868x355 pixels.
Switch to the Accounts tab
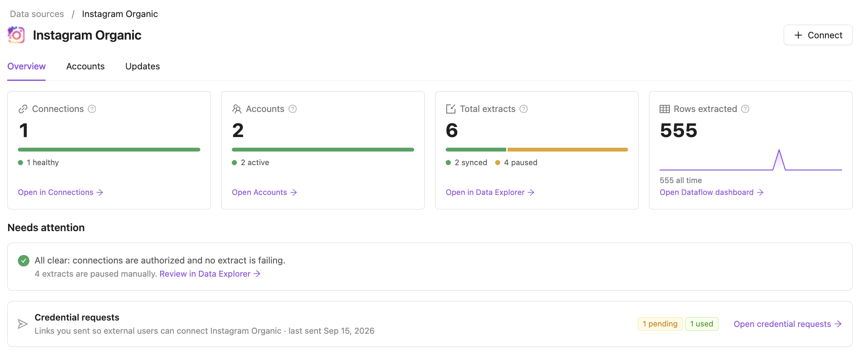pyautogui.click(x=86, y=66)
